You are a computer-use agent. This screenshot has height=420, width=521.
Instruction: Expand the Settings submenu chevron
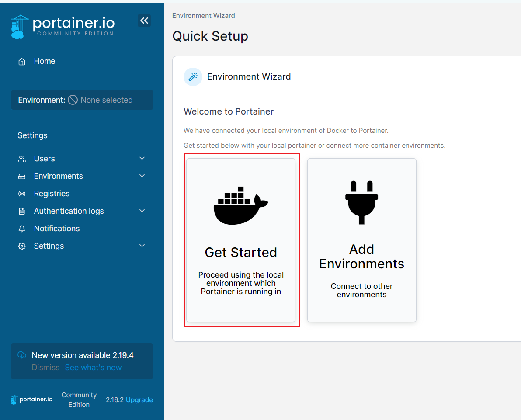142,246
